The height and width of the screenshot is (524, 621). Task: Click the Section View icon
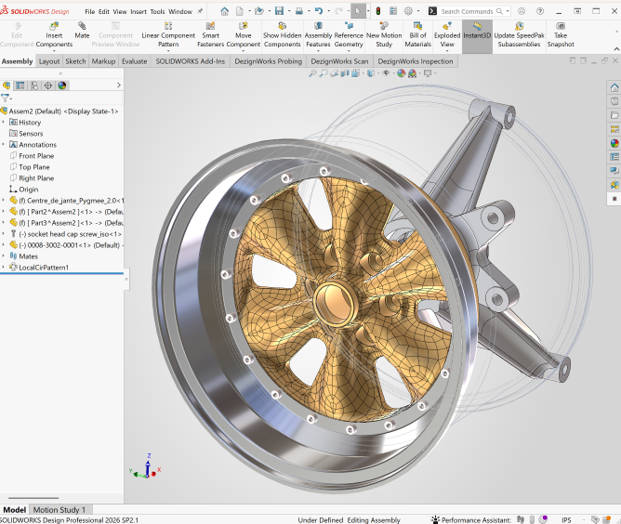point(345,73)
